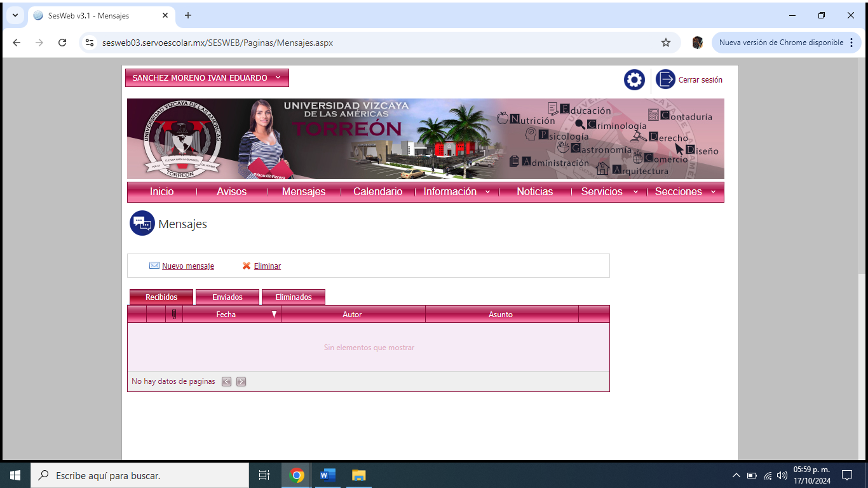Go back with browser back arrow
Image resolution: width=868 pixels, height=488 pixels.
17,43
